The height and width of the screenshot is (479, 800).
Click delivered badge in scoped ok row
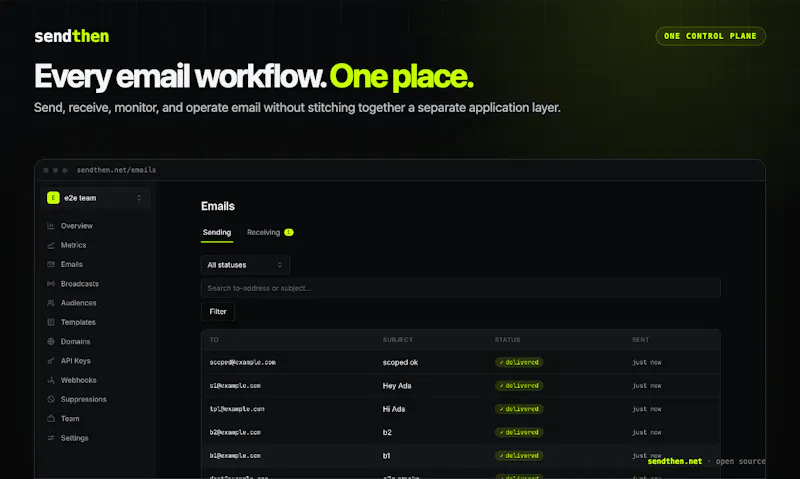(519, 362)
